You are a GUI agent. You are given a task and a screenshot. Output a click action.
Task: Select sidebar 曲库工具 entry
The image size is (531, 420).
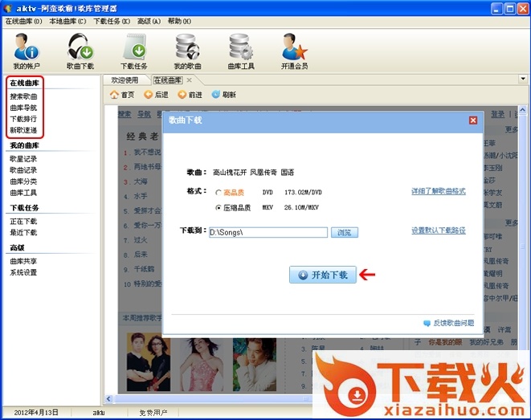point(23,193)
